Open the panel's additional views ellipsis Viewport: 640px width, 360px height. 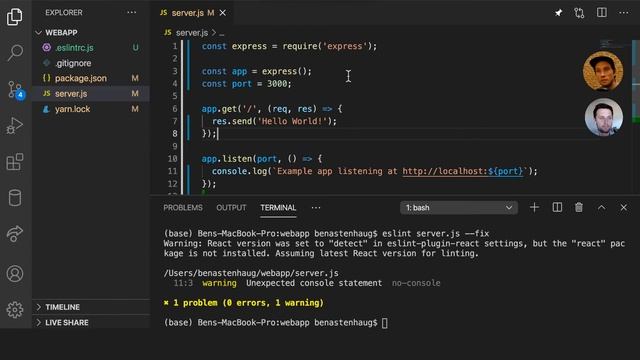[316, 208]
